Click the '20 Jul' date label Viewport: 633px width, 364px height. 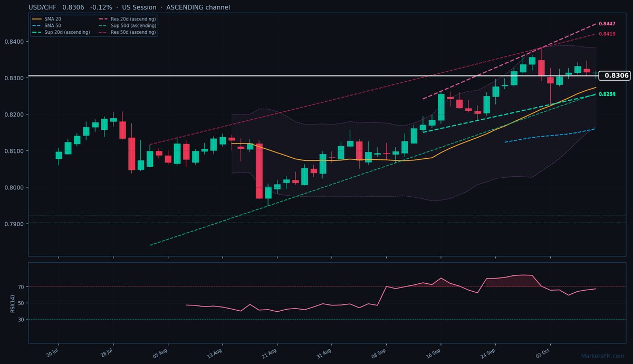[52, 353]
